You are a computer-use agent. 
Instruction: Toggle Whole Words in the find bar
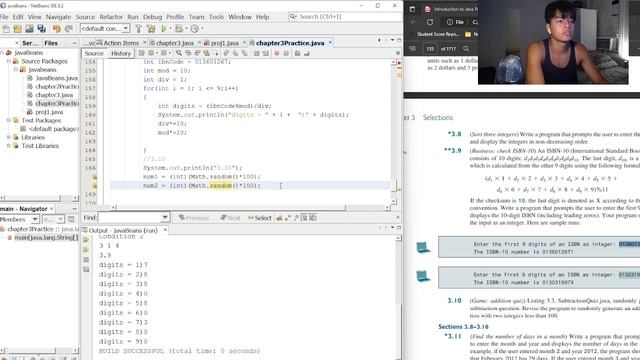pyautogui.click(x=288, y=218)
